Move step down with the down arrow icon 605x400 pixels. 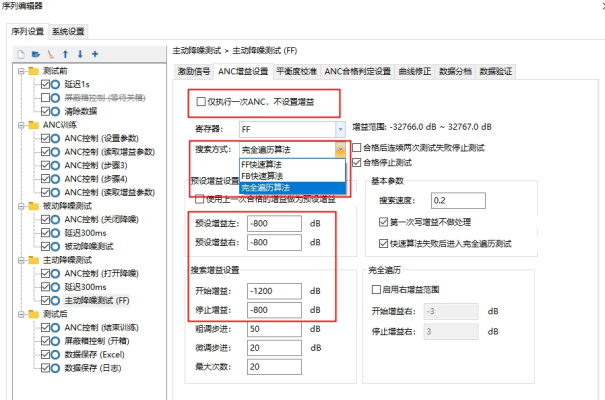[80, 54]
